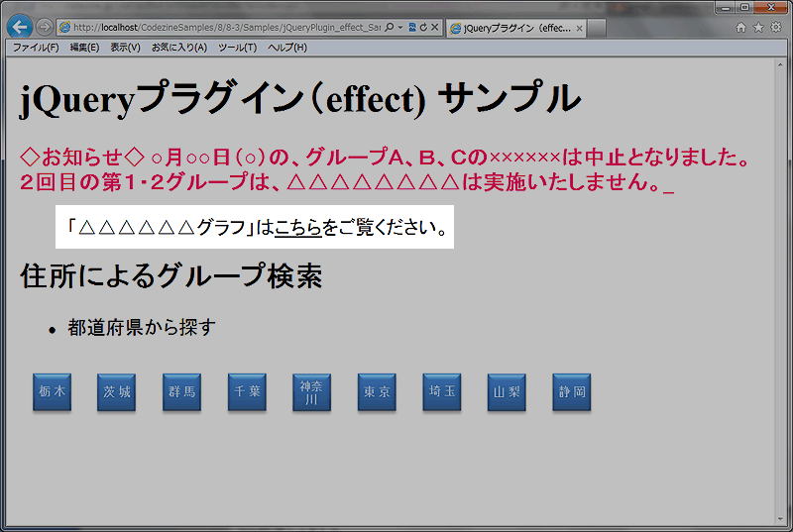Open the ヘルプ(H) menu
Screen dimensions: 793x532
(x=287, y=48)
